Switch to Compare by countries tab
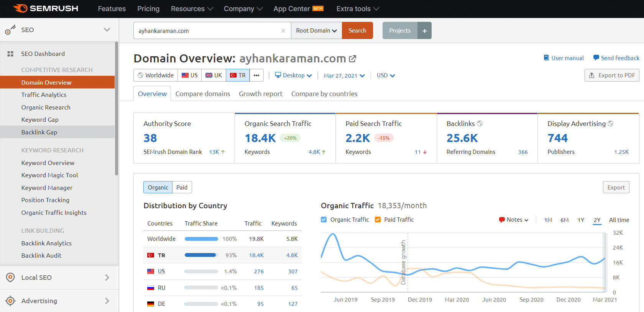 324,94
